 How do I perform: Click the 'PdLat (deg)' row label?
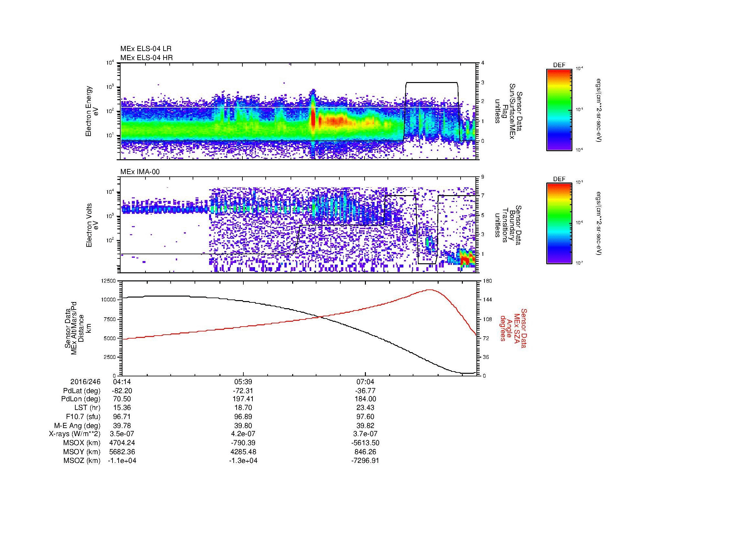82,391
